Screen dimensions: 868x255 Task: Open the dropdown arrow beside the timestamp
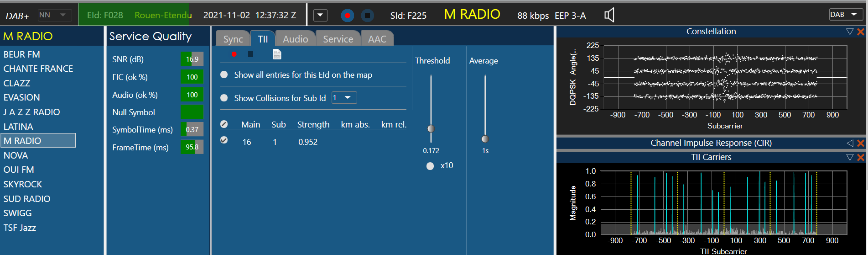pos(320,15)
